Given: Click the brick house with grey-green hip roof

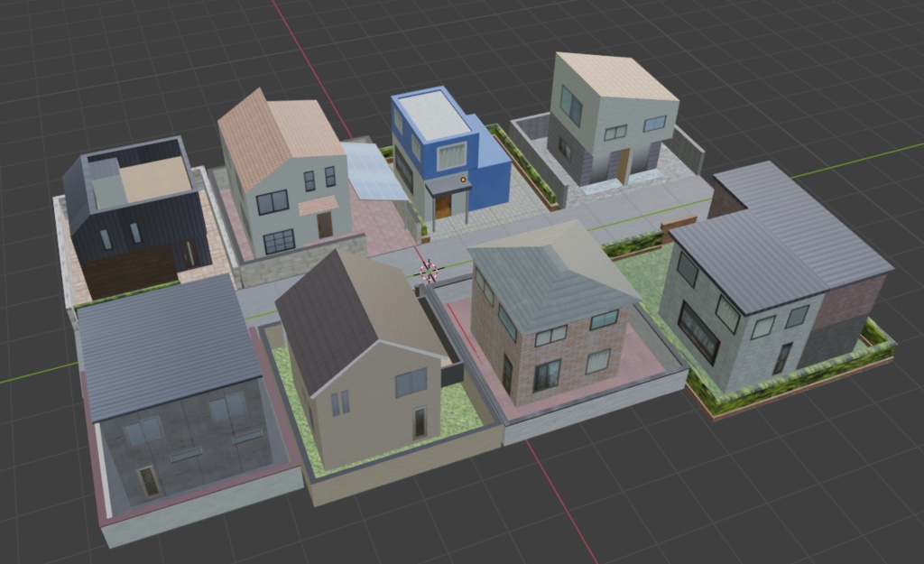Looking at the screenshot, I should point(553,315).
